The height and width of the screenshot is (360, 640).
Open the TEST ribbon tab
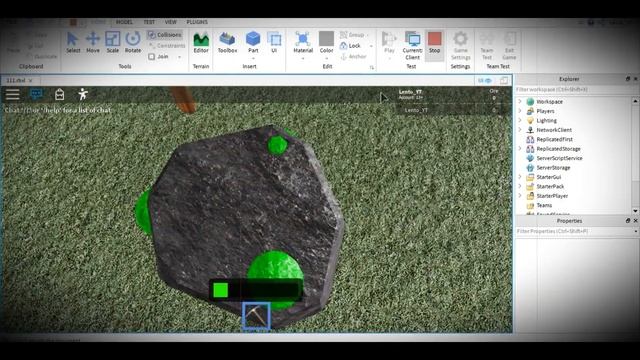149,22
